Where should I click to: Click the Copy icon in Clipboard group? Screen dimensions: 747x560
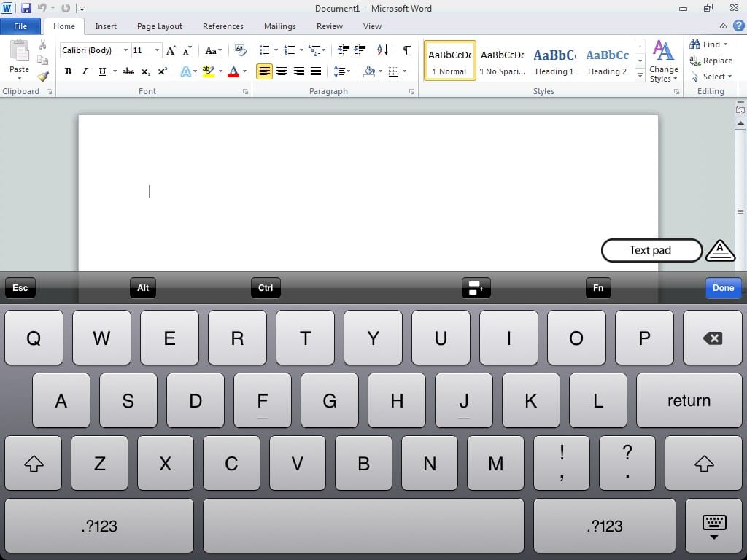click(x=43, y=61)
